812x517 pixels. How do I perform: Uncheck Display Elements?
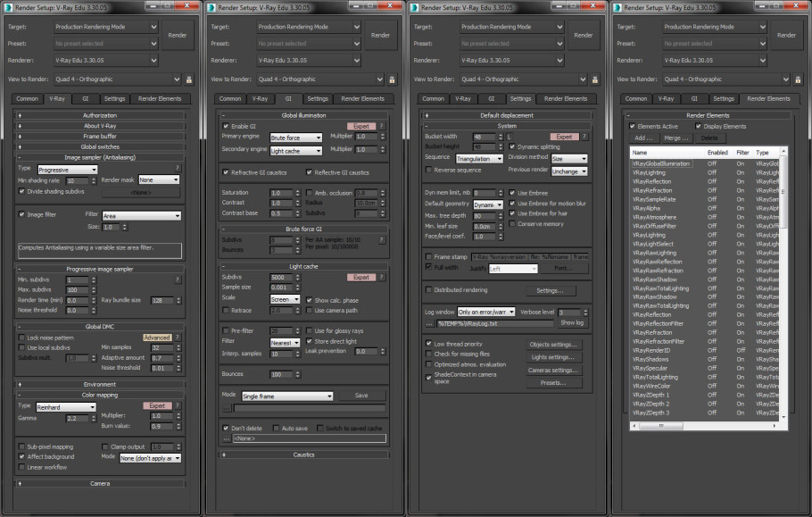pyautogui.click(x=698, y=126)
